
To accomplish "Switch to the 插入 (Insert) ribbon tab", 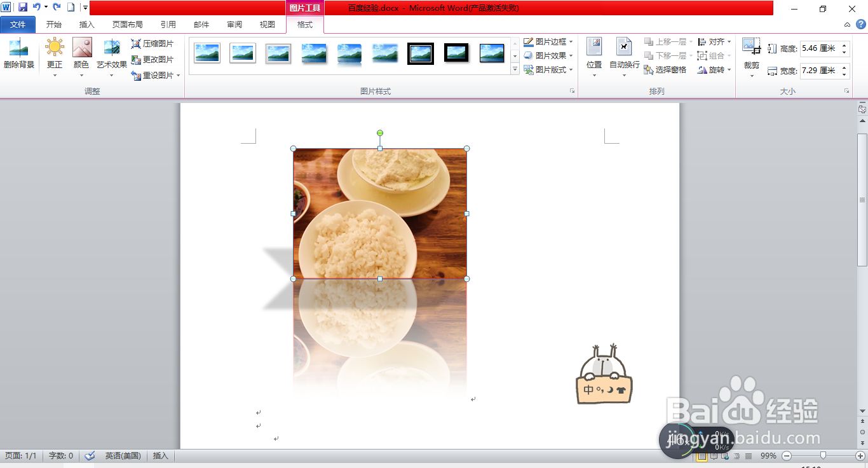I will [x=86, y=24].
